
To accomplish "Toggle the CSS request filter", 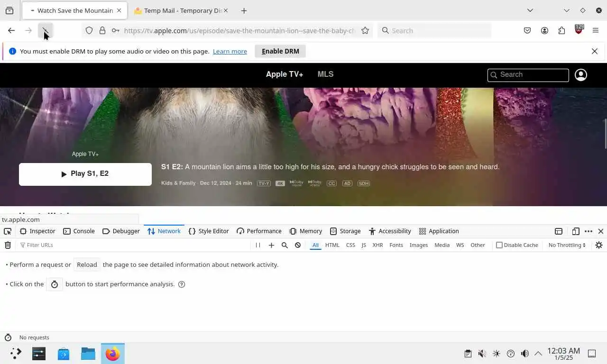I will point(350,245).
